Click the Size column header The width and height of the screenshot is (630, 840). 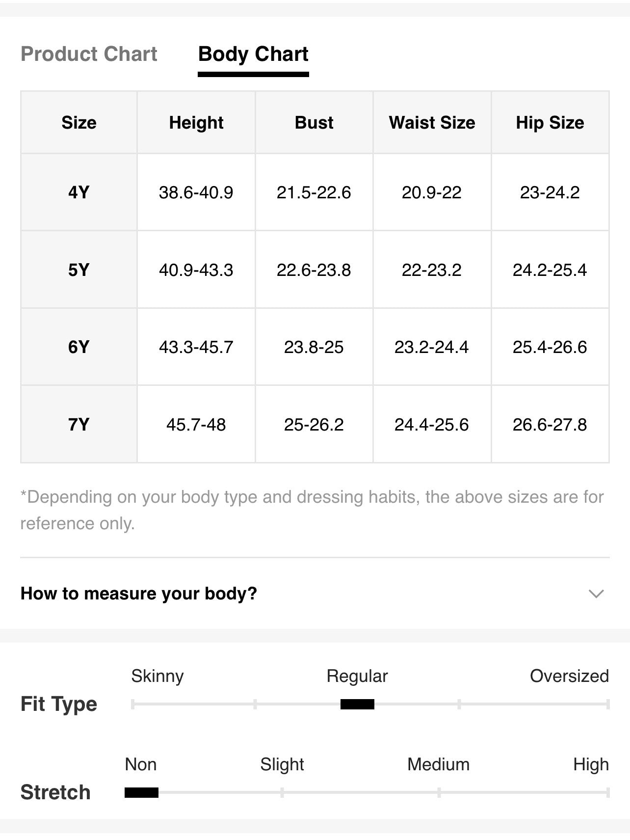(79, 122)
